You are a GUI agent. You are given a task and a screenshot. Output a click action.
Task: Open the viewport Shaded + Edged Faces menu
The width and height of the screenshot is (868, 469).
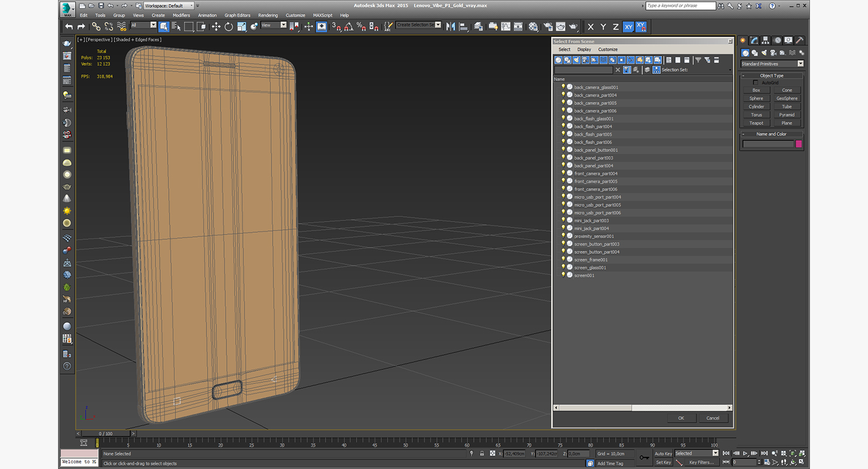point(137,40)
